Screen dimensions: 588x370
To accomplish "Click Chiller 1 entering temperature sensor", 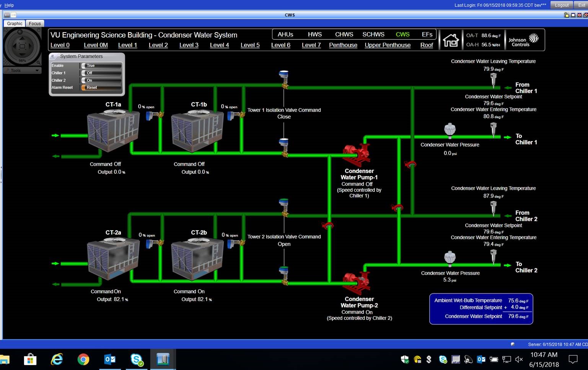I will click(494, 130).
